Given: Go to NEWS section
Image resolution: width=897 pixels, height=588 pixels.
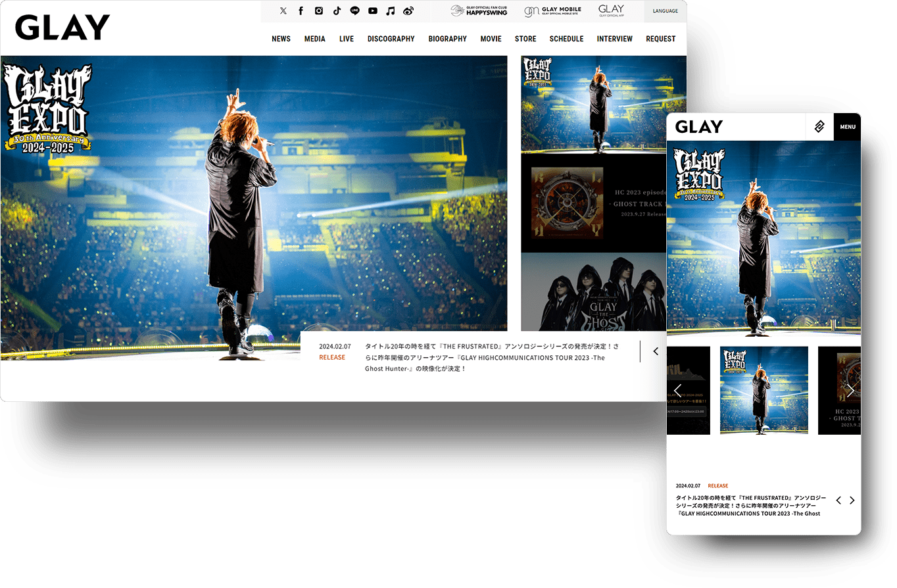Looking at the screenshot, I should coord(281,39).
